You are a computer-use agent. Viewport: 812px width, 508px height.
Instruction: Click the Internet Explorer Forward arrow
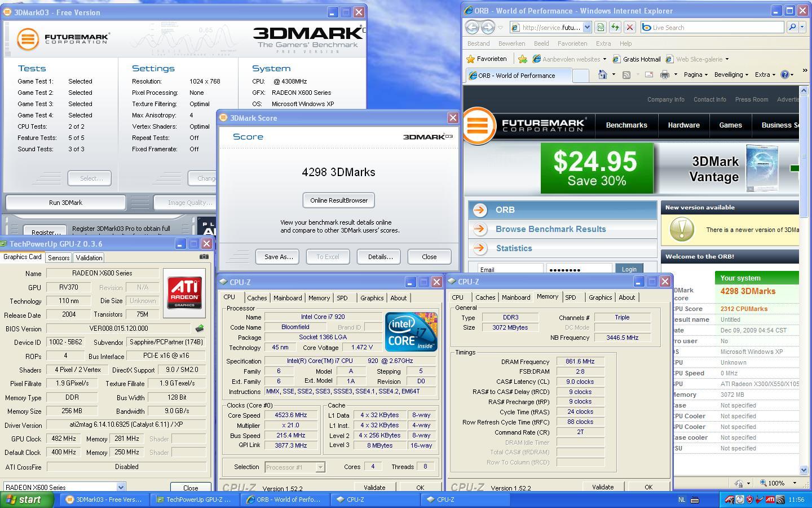pos(488,27)
